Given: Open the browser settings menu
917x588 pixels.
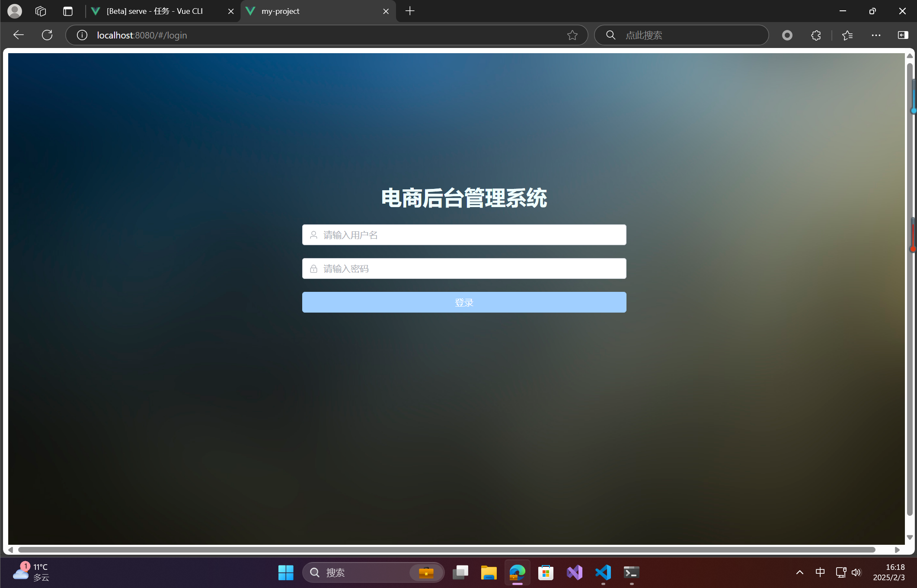Looking at the screenshot, I should tap(876, 35).
